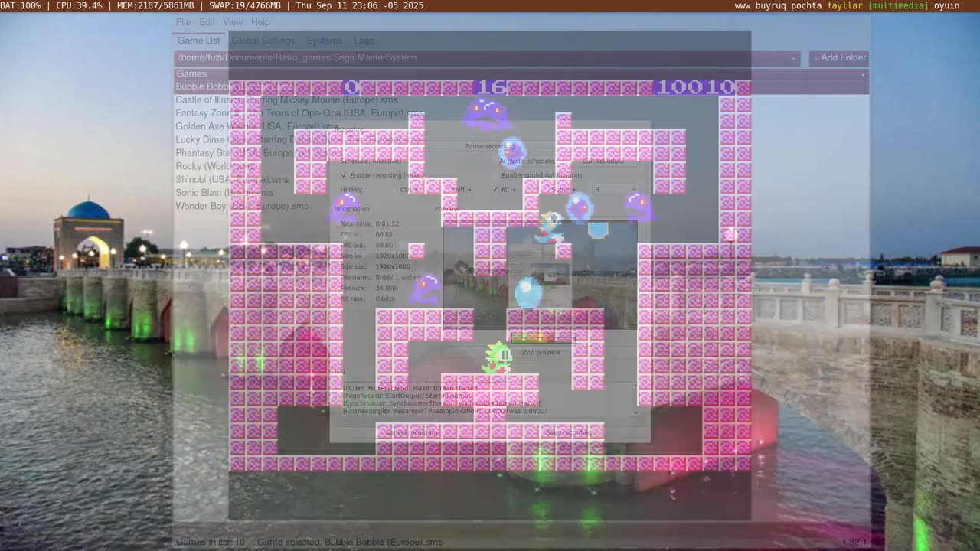
Task: Open the Edit menu in the emulator
Action: pyautogui.click(x=207, y=22)
